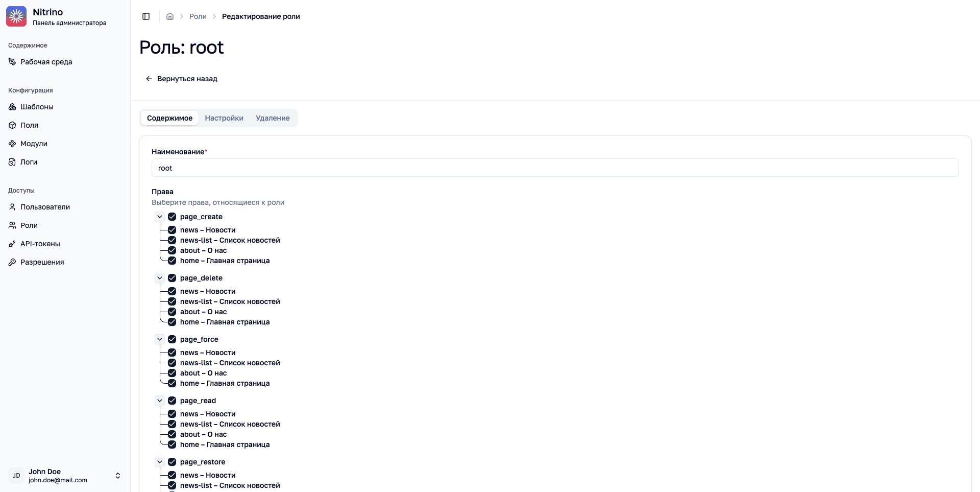980x492 pixels.
Task: Open the Шаблоны sidebar menu label
Action: coord(37,107)
